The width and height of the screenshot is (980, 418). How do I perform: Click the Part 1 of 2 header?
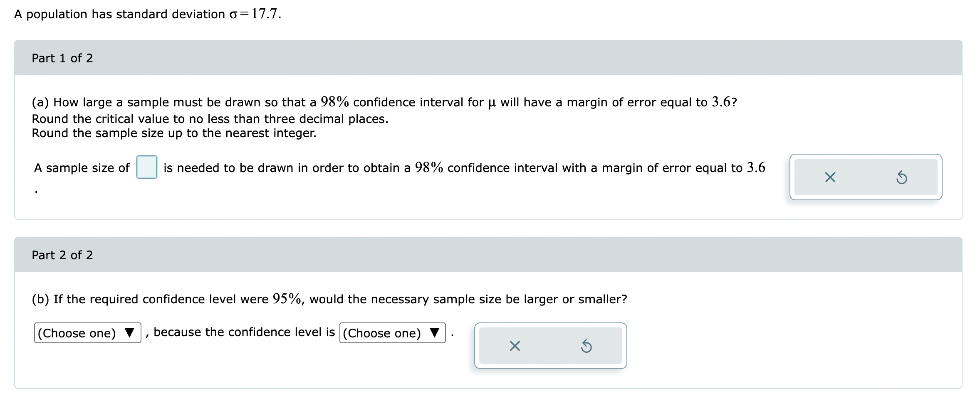62,58
